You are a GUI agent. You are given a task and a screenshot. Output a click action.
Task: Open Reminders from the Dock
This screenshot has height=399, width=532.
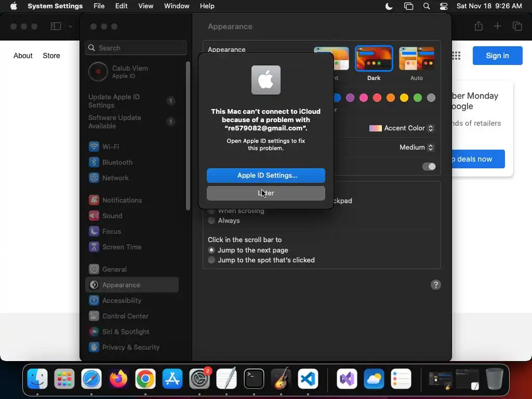point(401,379)
